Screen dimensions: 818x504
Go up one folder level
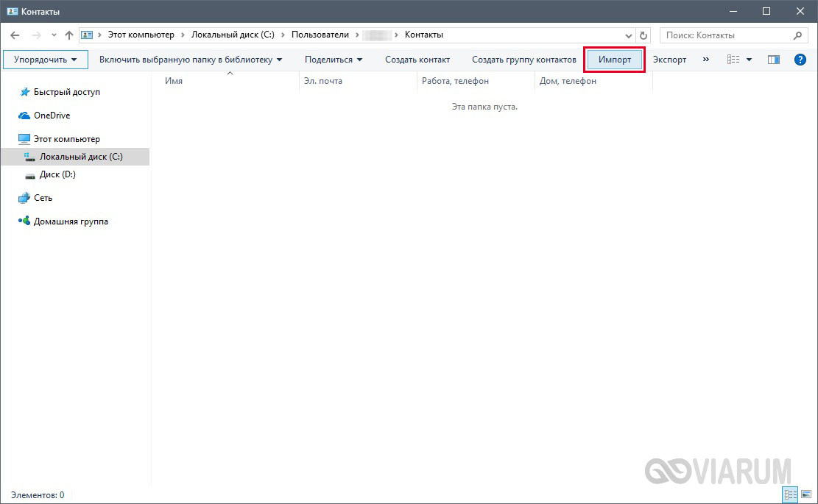(68, 35)
